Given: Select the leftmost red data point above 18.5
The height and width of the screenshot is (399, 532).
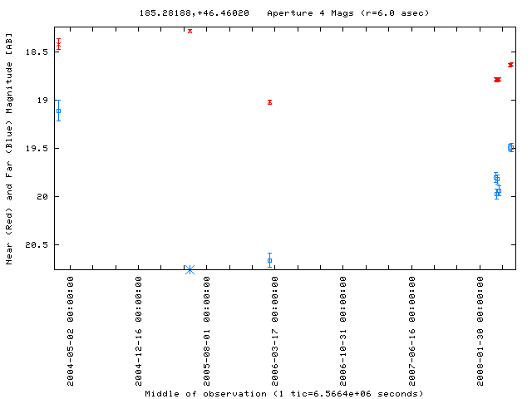Looking at the screenshot, I should pos(59,44).
